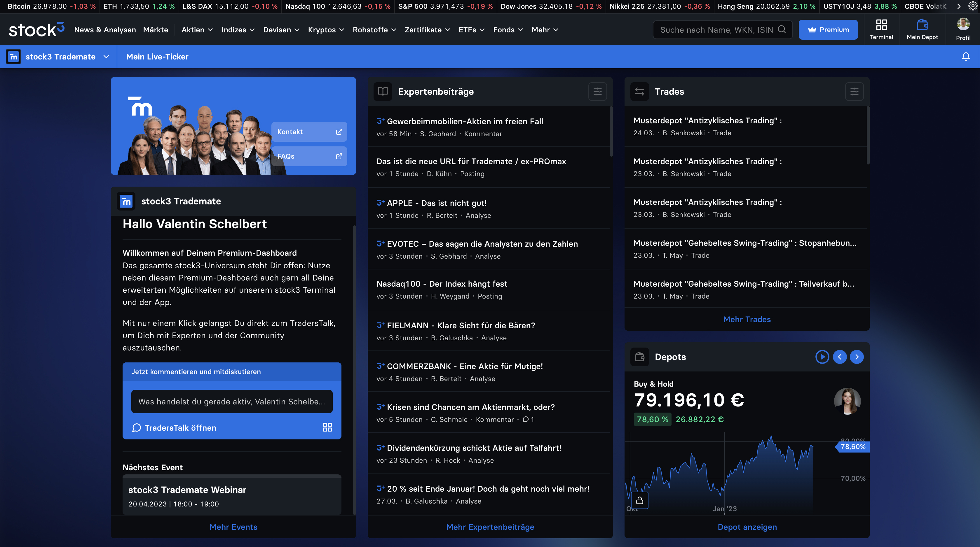Image resolution: width=980 pixels, height=547 pixels.
Task: Click the Expertenbeiträge book icon
Action: (x=383, y=92)
